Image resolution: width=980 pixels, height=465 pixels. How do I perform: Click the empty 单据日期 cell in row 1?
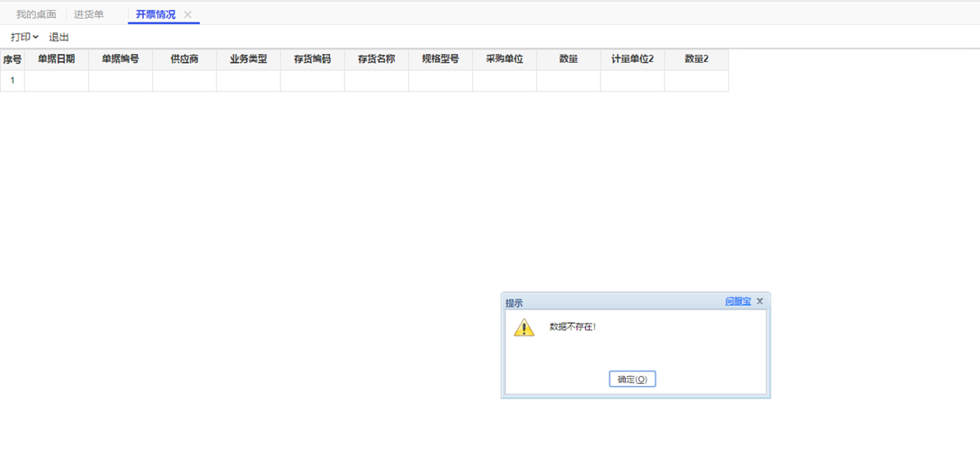57,81
